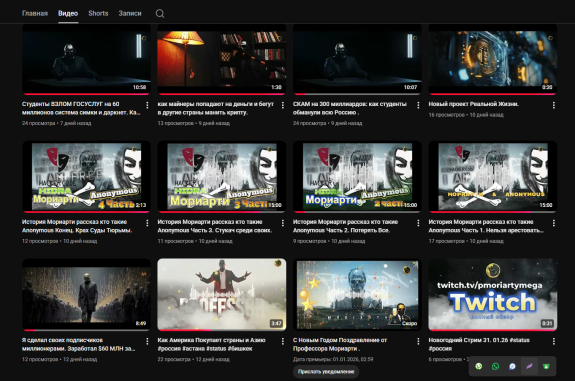
Task: Select the Видео tab
Action: pos(68,14)
